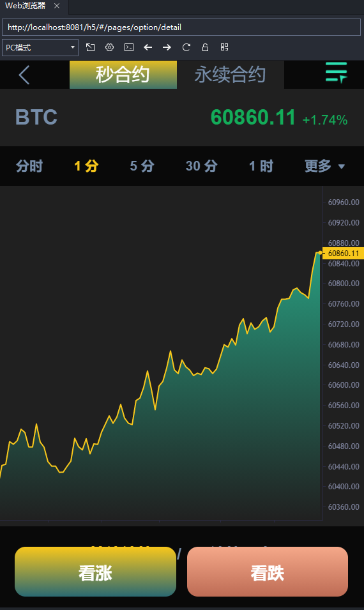Expand the PC模式 dropdown
Screen dimensions: 364x610
point(40,47)
